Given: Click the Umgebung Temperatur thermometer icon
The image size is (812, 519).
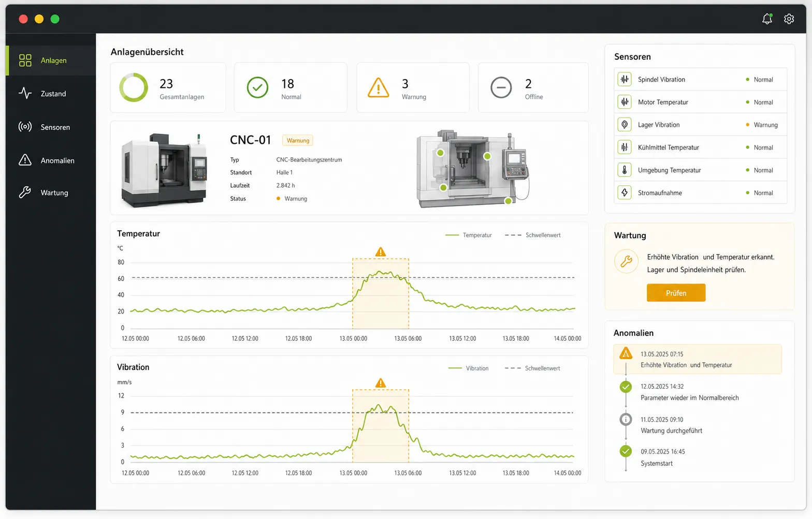Looking at the screenshot, I should point(625,170).
